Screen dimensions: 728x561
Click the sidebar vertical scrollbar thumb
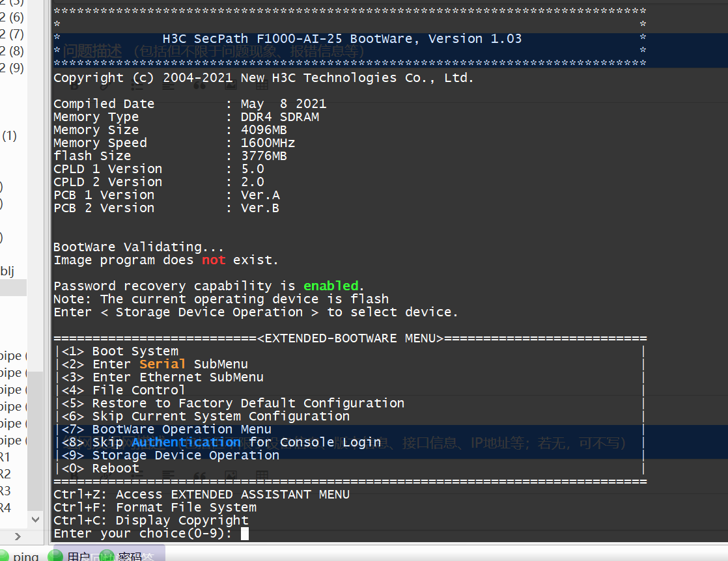pyautogui.click(x=35, y=441)
